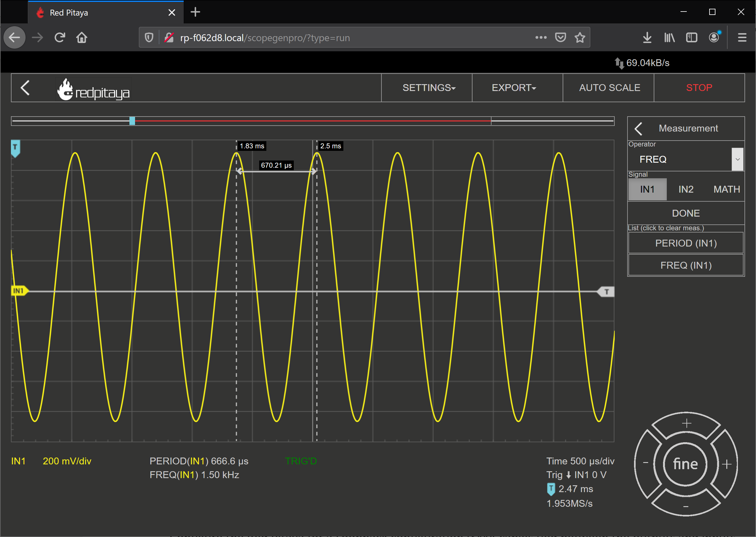Screen dimensions: 756x537
Task: Click the blue handle on the buffer slider
Action: tap(132, 121)
